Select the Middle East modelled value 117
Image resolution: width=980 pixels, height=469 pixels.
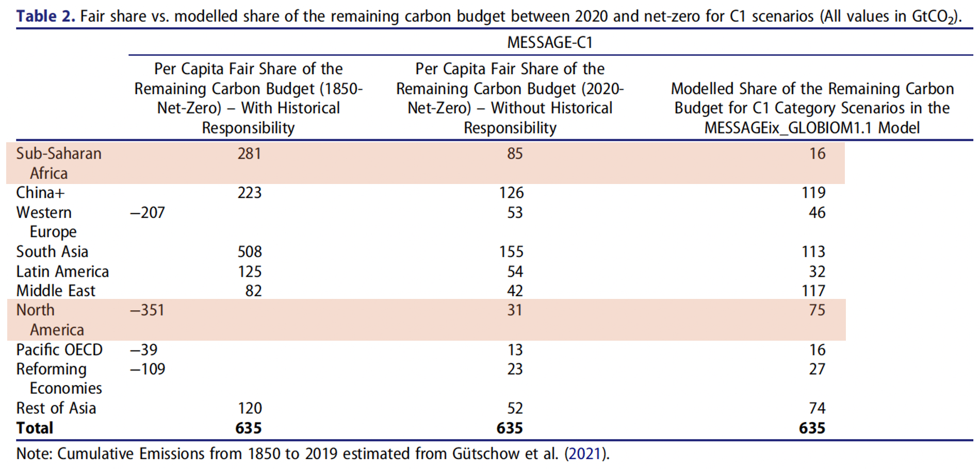(813, 291)
